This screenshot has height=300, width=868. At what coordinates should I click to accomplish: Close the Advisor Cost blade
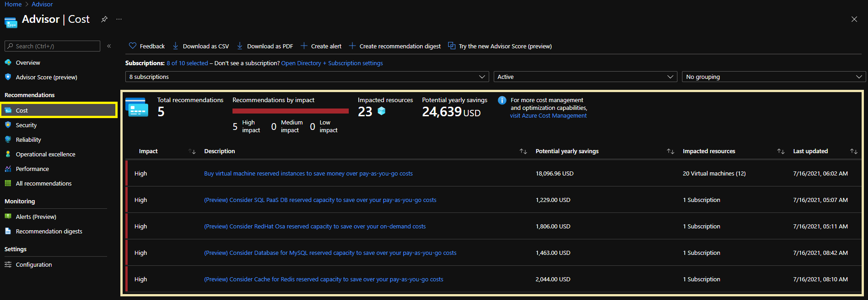[854, 19]
